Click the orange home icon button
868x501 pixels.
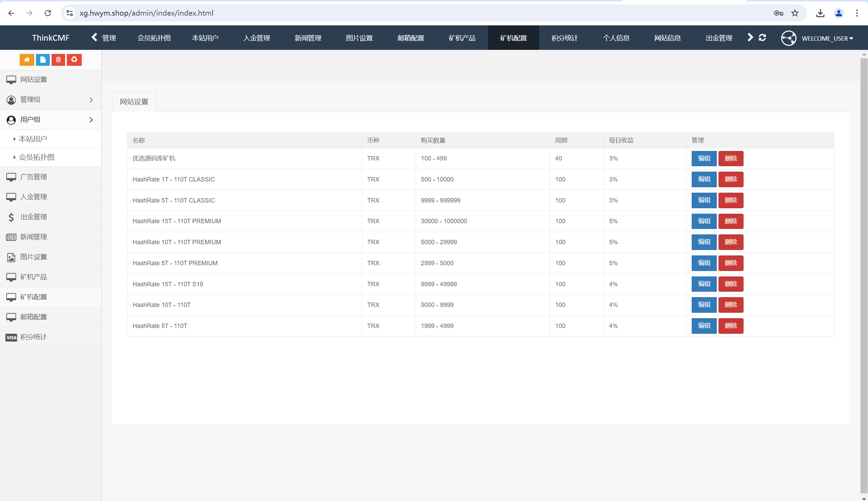click(x=27, y=60)
